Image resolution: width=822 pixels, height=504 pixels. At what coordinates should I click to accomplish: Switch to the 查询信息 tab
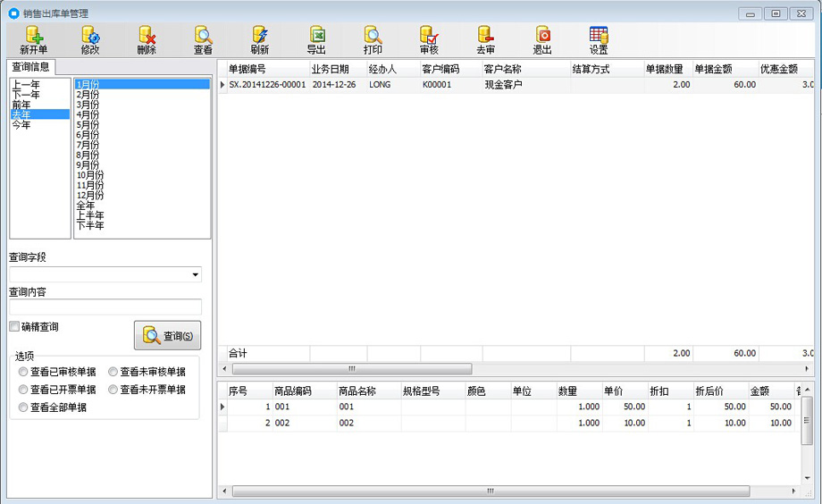click(30, 67)
